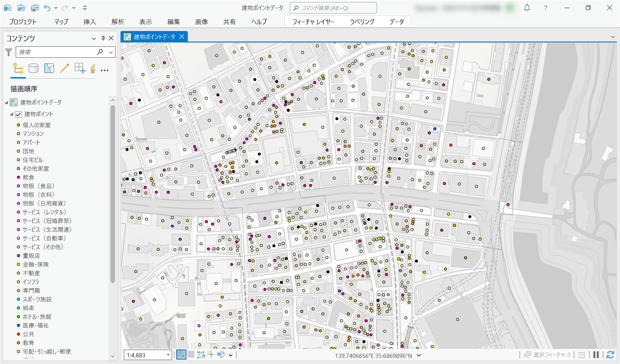Click the notifications bell icon
The image size is (620, 364).
tap(527, 8)
